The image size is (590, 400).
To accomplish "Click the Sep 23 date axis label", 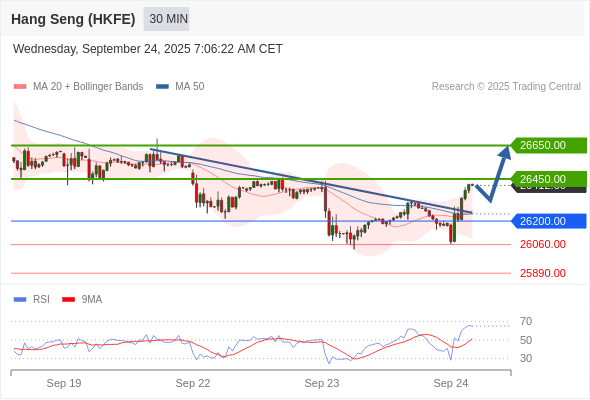I will coord(322,383).
